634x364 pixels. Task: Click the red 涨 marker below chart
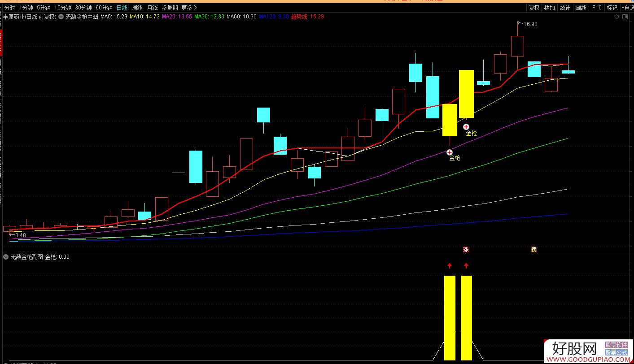(466, 250)
